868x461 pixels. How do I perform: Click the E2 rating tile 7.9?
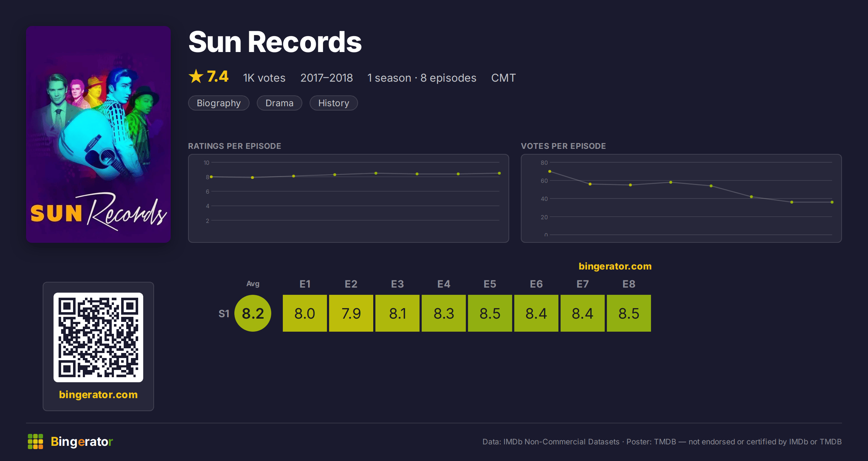pyautogui.click(x=351, y=313)
